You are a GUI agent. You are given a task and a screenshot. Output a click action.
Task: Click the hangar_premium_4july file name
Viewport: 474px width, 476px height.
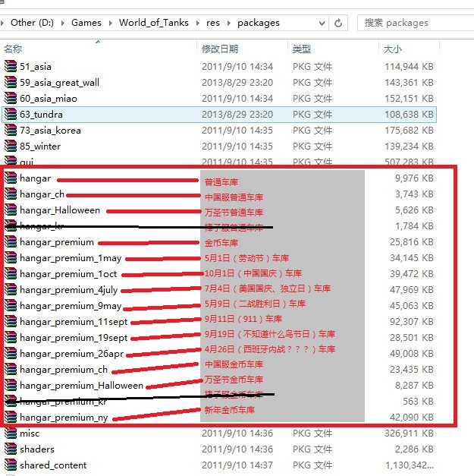coord(68,290)
